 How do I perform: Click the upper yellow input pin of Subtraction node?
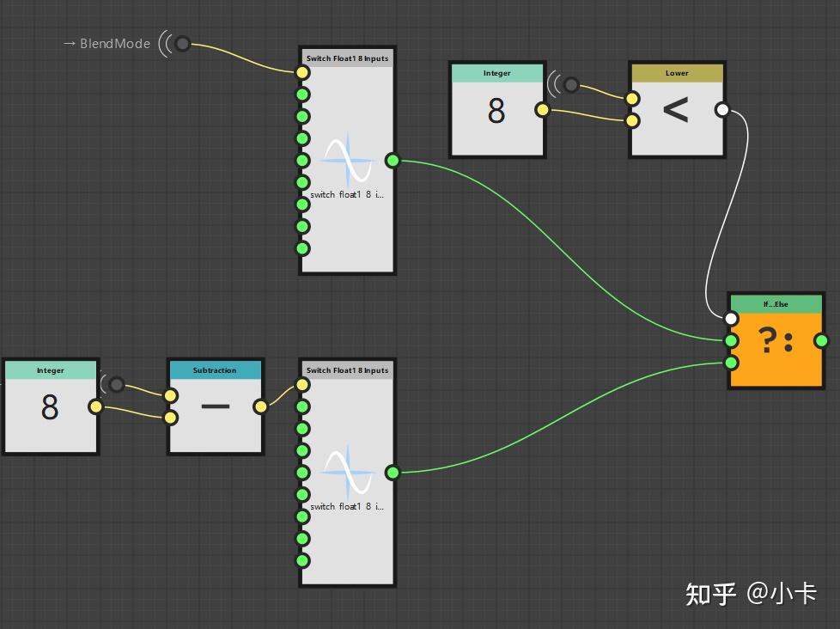pyautogui.click(x=171, y=396)
